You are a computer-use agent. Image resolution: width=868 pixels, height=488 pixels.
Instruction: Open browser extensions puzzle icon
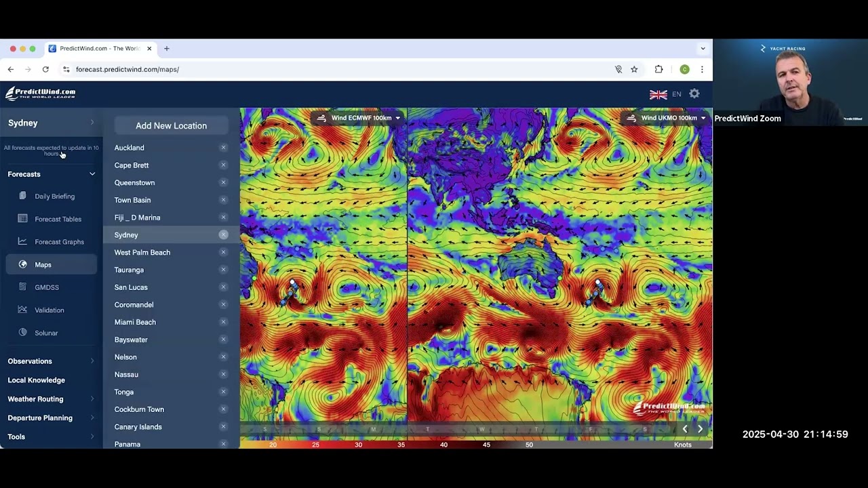658,69
